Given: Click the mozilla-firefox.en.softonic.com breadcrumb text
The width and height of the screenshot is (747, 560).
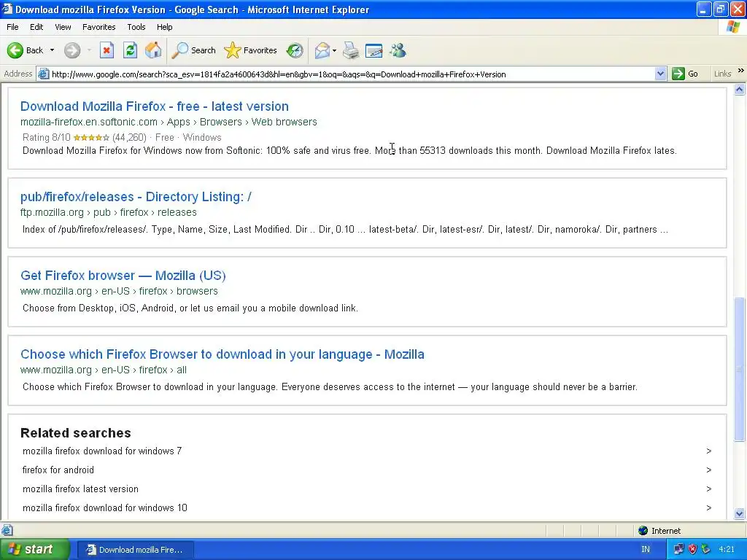Looking at the screenshot, I should pos(88,122).
